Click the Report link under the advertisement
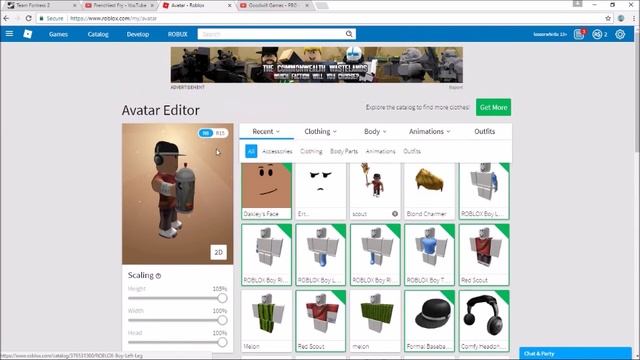 (456, 87)
